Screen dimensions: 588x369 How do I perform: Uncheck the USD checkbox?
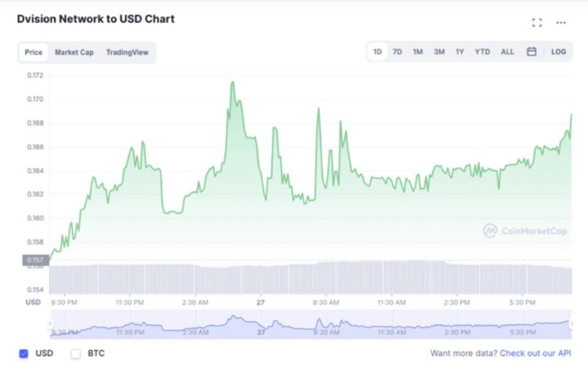[x=24, y=353]
